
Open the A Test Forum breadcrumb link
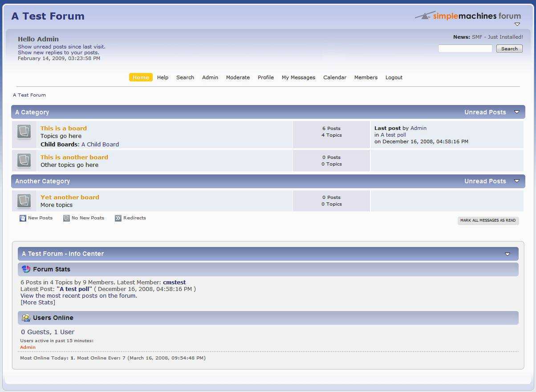click(29, 95)
